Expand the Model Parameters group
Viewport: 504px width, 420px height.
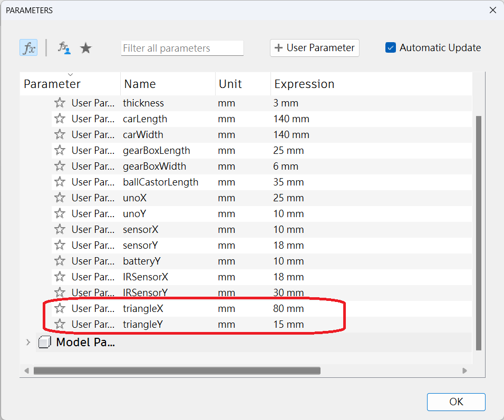tap(28, 343)
